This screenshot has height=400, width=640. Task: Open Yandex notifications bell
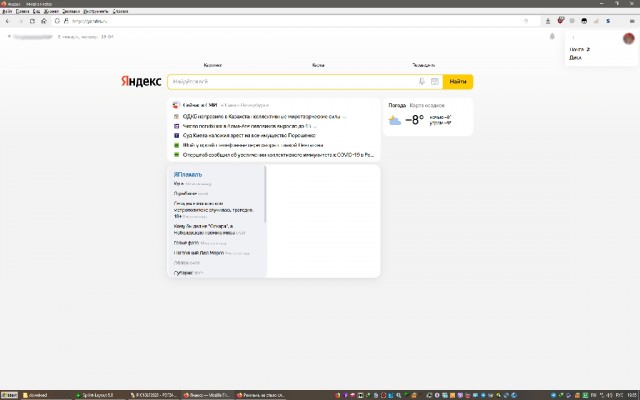pyautogui.click(x=552, y=37)
